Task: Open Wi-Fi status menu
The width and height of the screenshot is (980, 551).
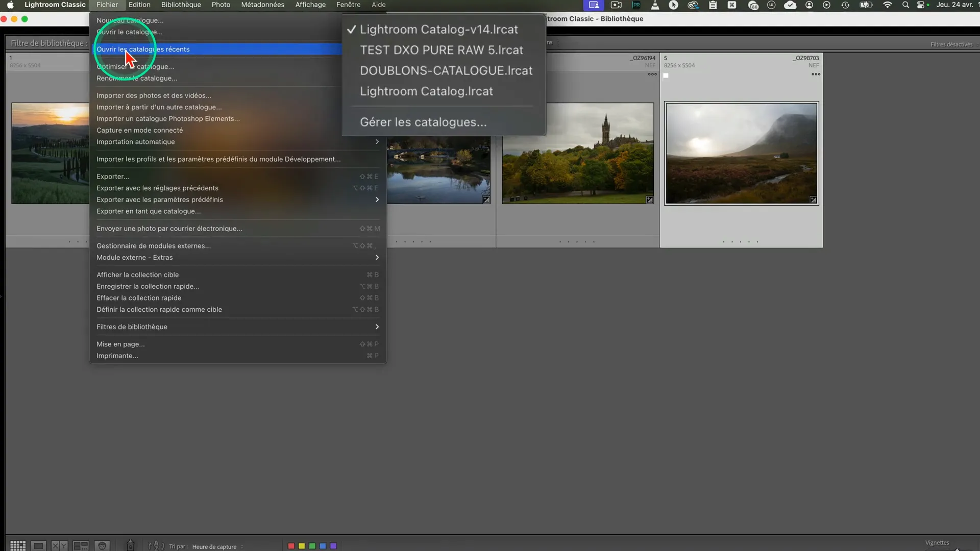Action: 888,5
